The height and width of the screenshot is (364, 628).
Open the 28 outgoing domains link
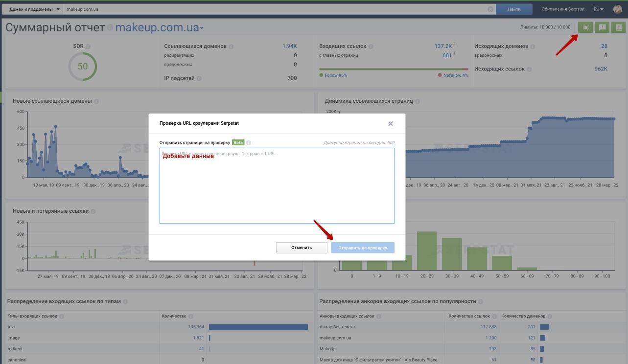point(604,46)
